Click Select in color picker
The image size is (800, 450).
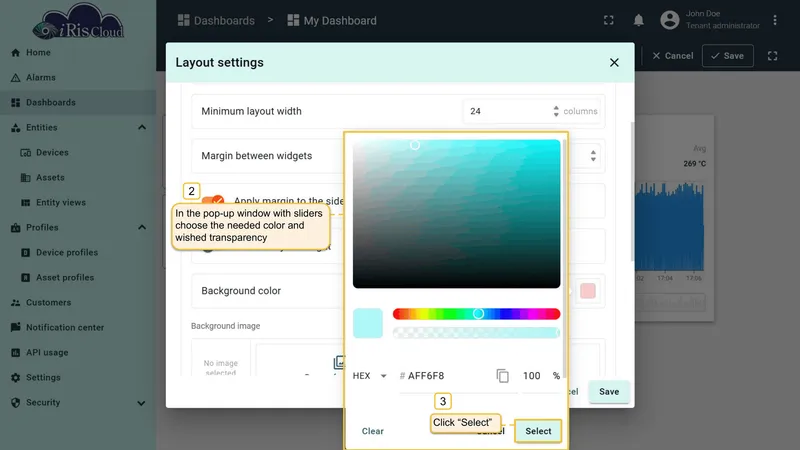tap(538, 431)
